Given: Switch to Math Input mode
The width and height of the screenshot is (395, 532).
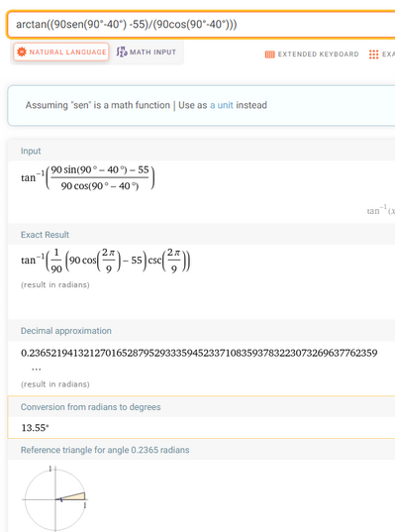Looking at the screenshot, I should tap(147, 52).
